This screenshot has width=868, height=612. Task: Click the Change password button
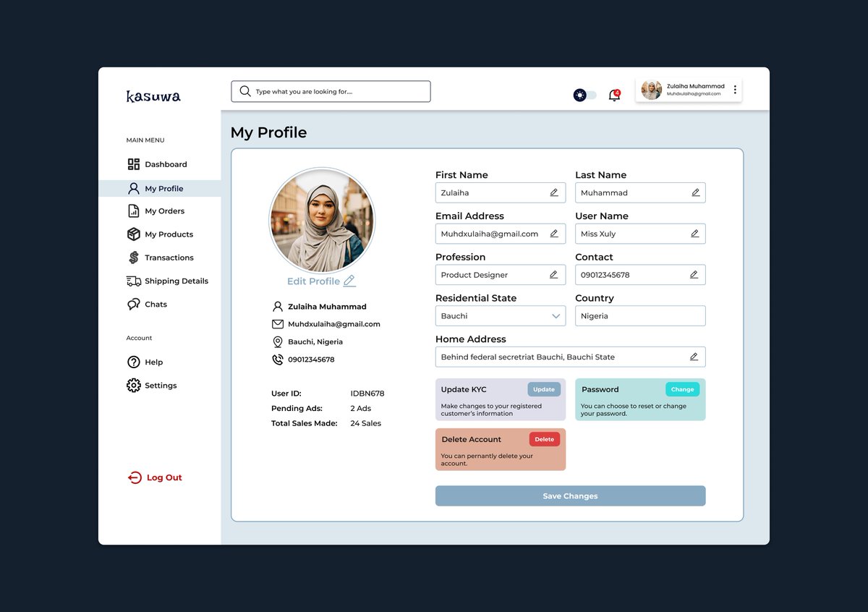pos(682,389)
